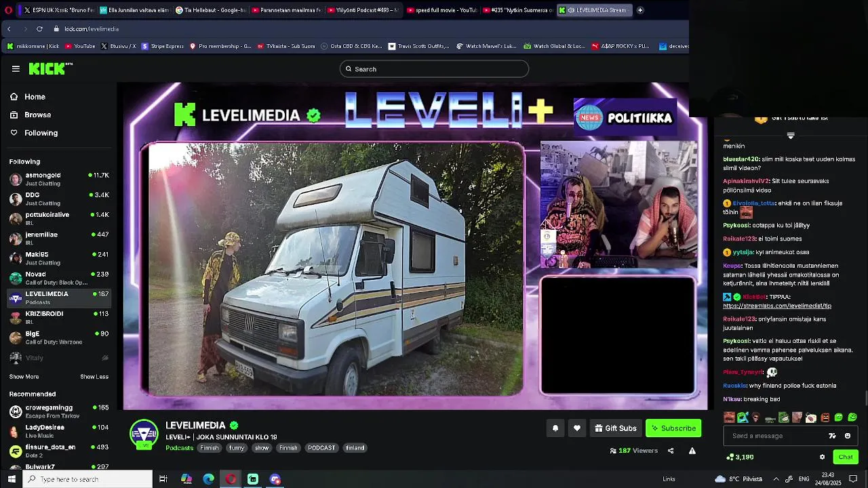This screenshot has width=868, height=488.
Task: Click the KICK logo
Action: pos(50,68)
